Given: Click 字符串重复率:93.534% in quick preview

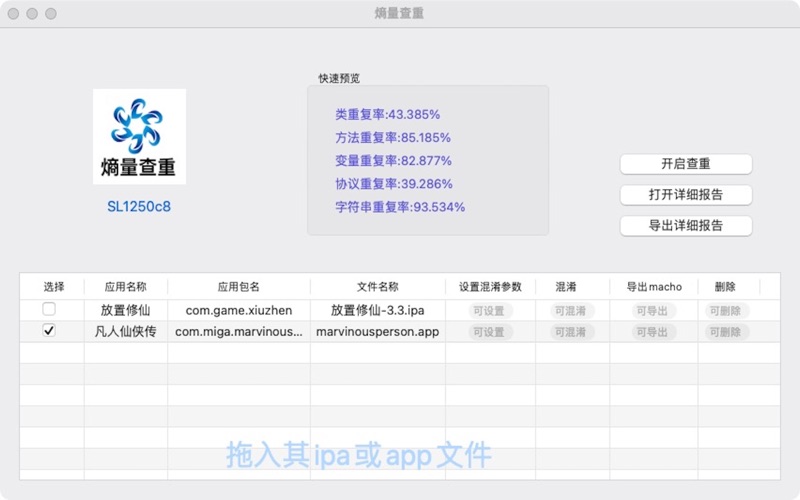Looking at the screenshot, I should point(400,207).
